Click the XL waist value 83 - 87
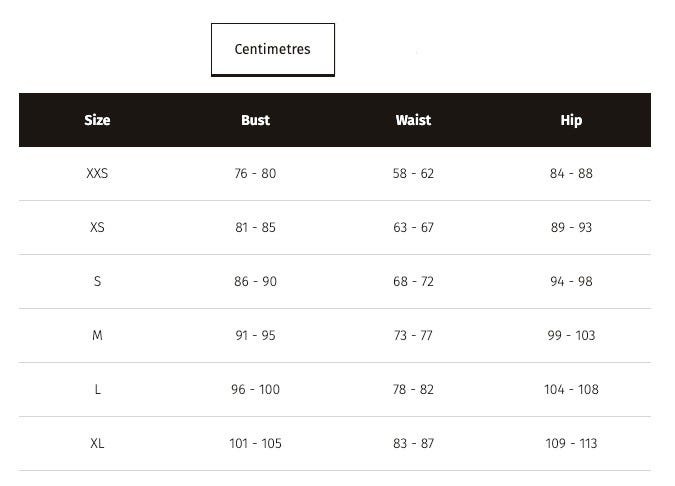This screenshot has height=486, width=675. (x=413, y=443)
